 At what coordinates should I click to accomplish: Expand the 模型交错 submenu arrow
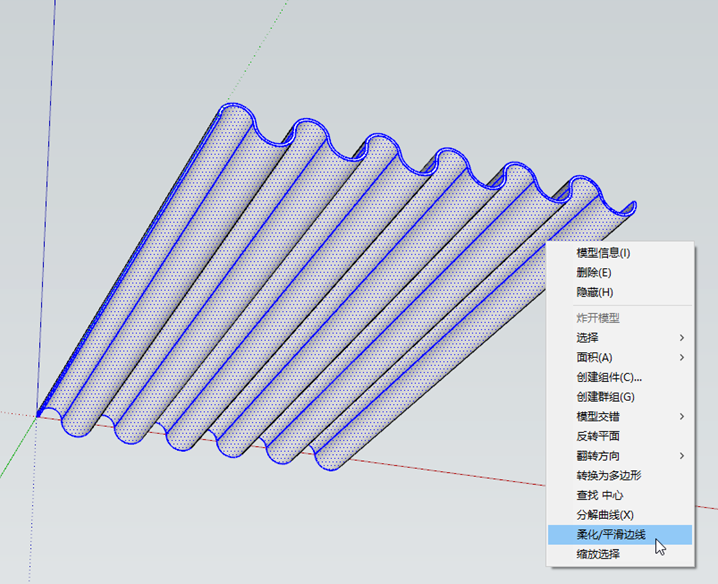tap(682, 416)
